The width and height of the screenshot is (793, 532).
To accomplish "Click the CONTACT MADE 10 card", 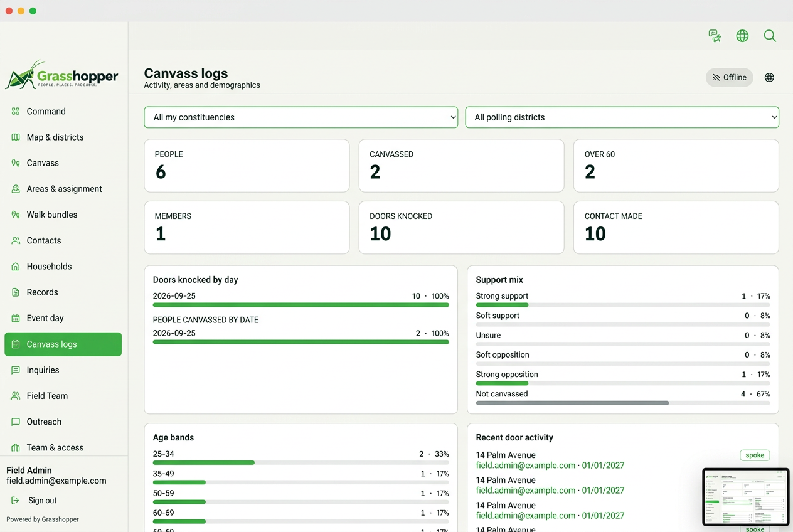I will (x=676, y=227).
